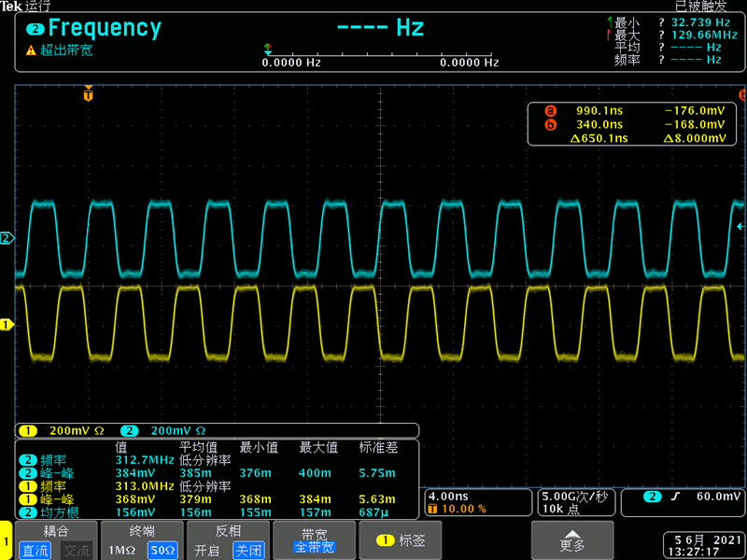Open the bandwidth (带宽) selection menu
The width and height of the screenshot is (747, 560).
point(314,541)
